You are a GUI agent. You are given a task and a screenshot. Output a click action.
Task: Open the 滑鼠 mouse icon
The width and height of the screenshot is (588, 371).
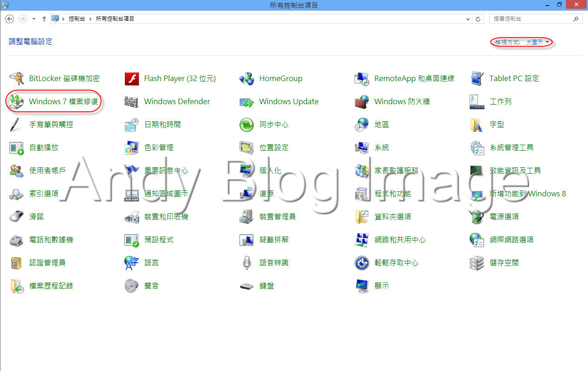coord(17,217)
